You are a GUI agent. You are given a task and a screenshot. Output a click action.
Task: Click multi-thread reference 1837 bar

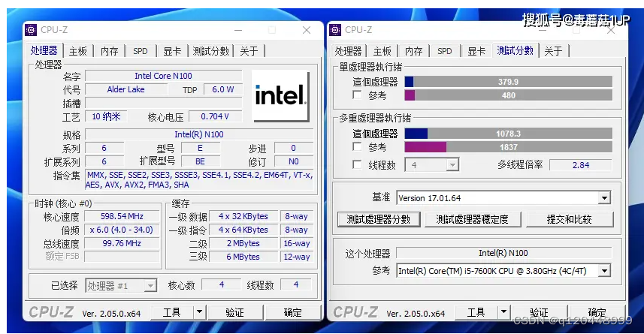[x=509, y=147]
